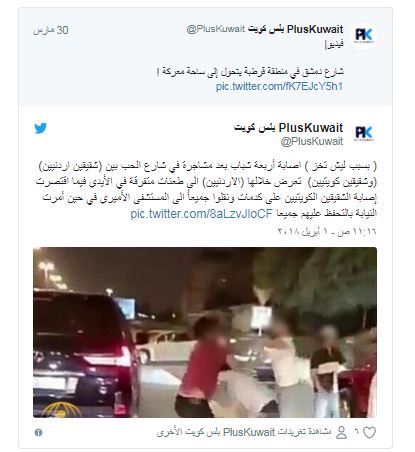Open the info icon at bottom left
Image resolution: width=415 pixels, height=452 pixels.
[x=38, y=432]
